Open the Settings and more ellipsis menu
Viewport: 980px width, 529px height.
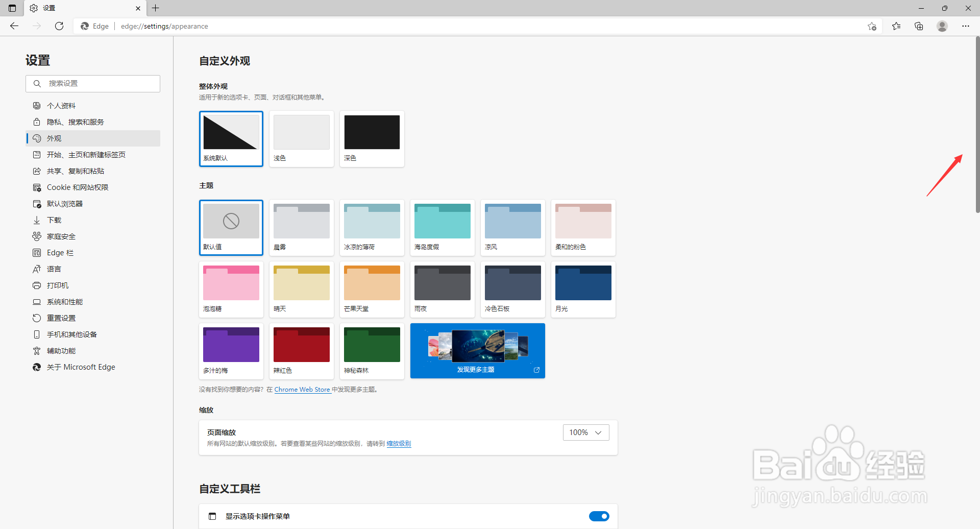(966, 26)
